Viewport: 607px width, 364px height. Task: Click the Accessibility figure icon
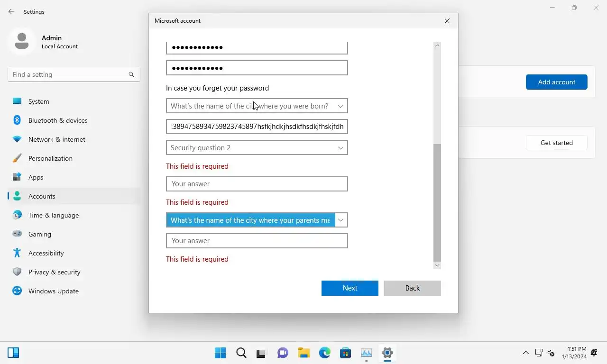pyautogui.click(x=17, y=253)
